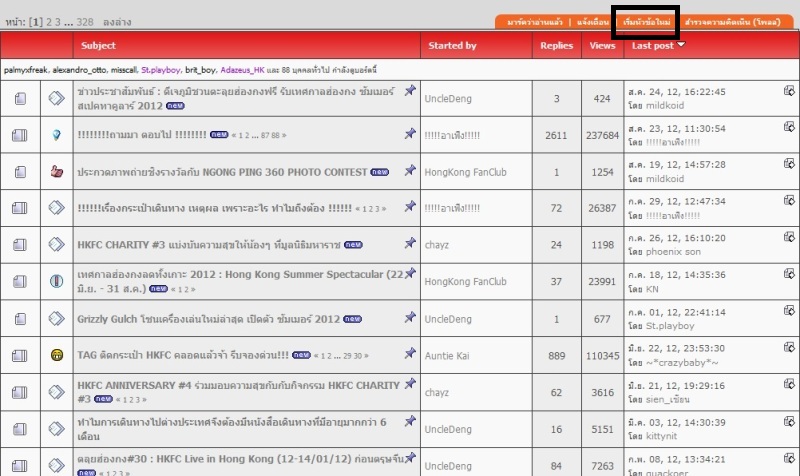Open last post icon for Summer Spectacular topic
Screen dimensions: 800x476
(x=789, y=273)
